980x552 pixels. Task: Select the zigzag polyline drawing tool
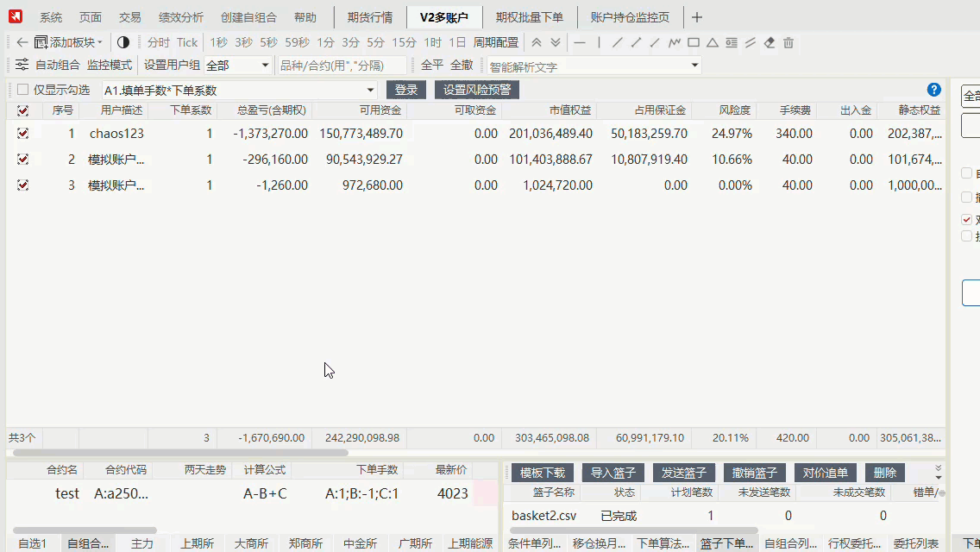674,42
